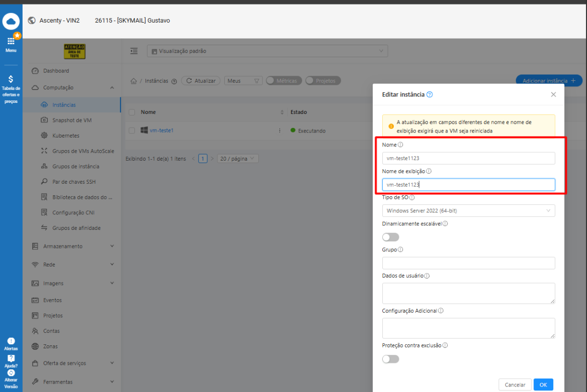This screenshot has width=587, height=392.
Task: Click the info icon beside Nome de exibição
Action: 428,171
